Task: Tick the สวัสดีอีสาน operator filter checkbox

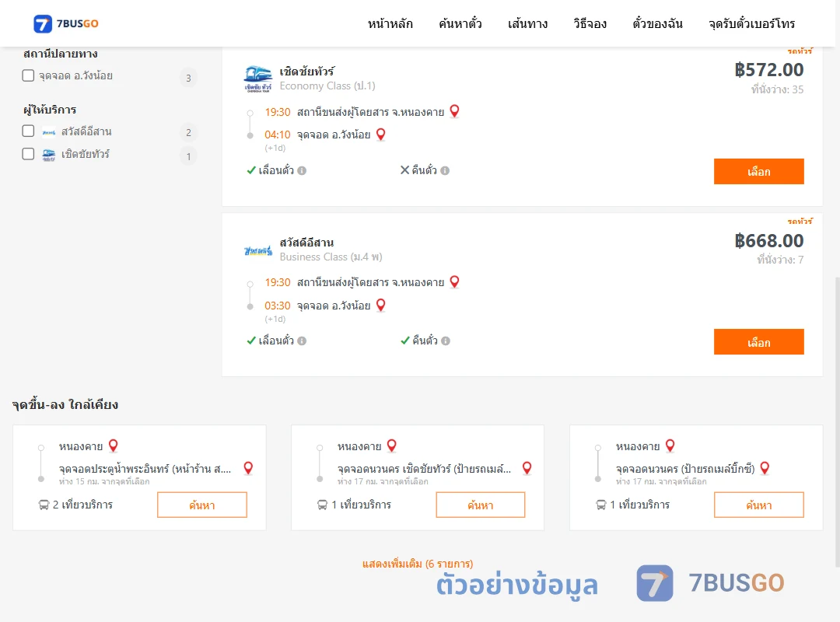Action: (29, 131)
